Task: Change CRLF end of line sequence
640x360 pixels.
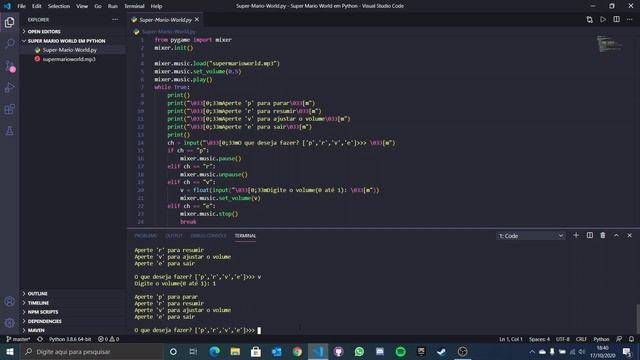Action: [x=581, y=339]
